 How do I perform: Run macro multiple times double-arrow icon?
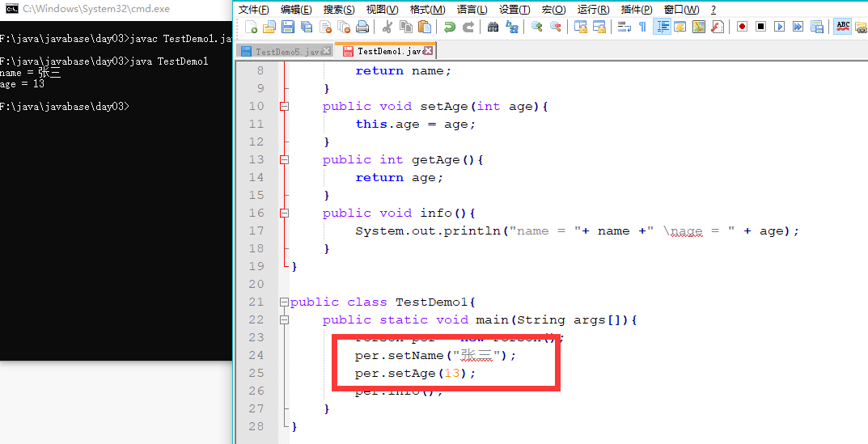(x=798, y=27)
